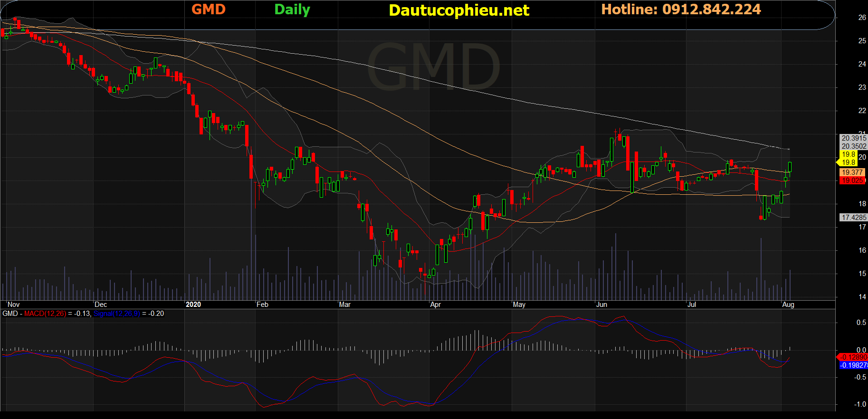The width and height of the screenshot is (868, 419).
Task: Click the orange 19.377 price tag
Action: (x=852, y=172)
